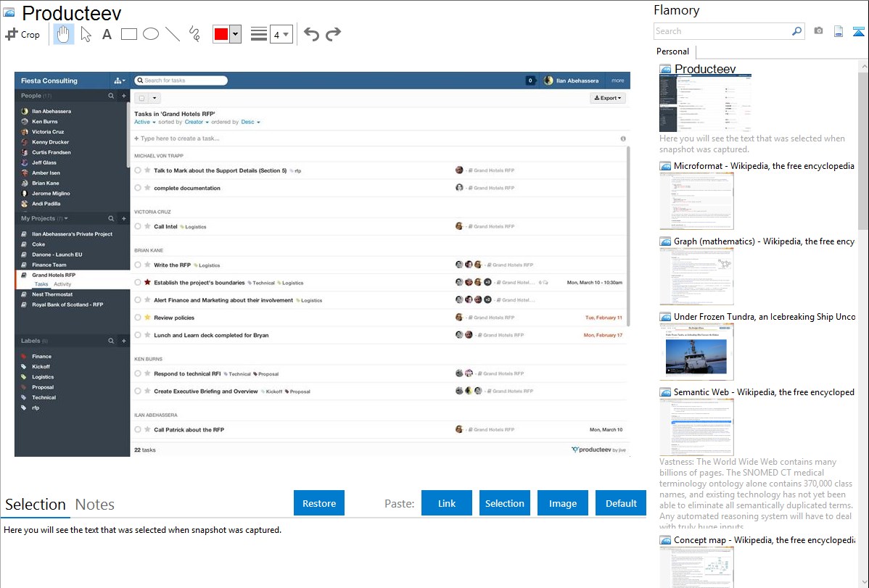
Task: Select the ellipse shape tool
Action: point(150,34)
